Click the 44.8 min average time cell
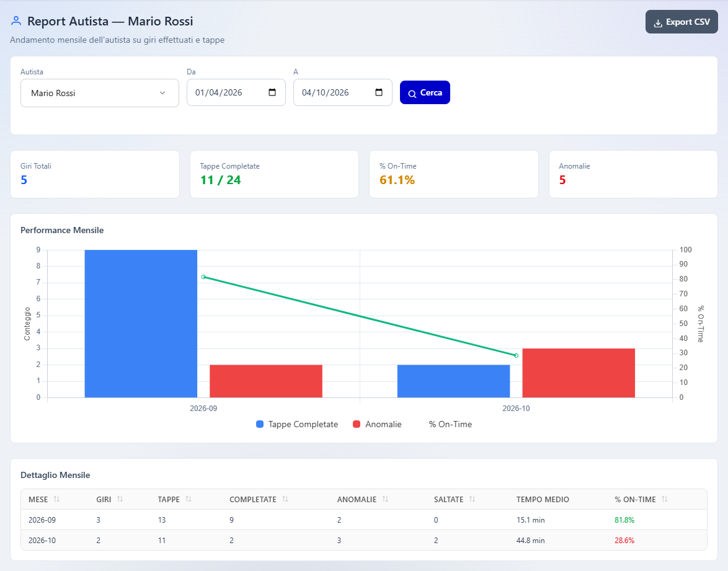728x571 pixels. tap(531, 541)
